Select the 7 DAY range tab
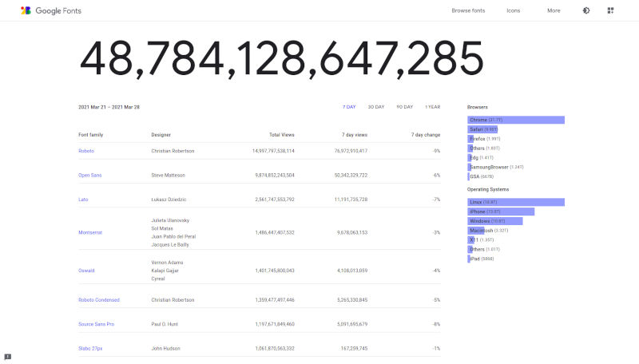The image size is (639, 364). click(349, 107)
